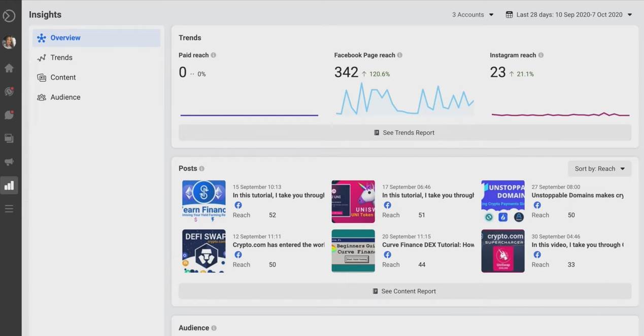Go to the Audience section in Insights menu
The height and width of the screenshot is (336, 644).
coord(65,97)
